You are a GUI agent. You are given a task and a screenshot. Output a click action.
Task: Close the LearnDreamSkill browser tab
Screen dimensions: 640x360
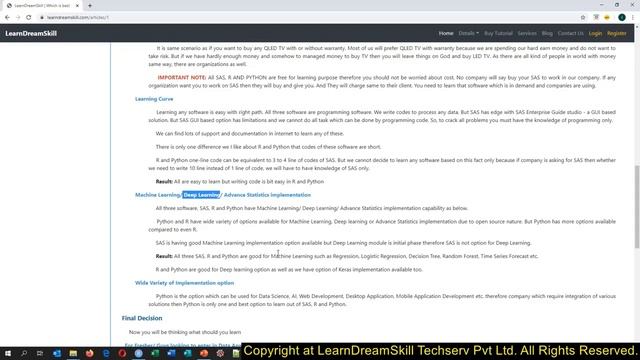tap(77, 6)
